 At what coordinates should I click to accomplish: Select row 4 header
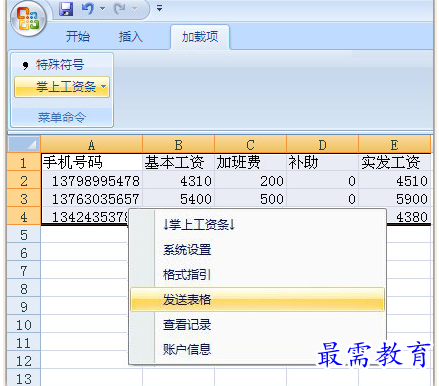coord(24,217)
